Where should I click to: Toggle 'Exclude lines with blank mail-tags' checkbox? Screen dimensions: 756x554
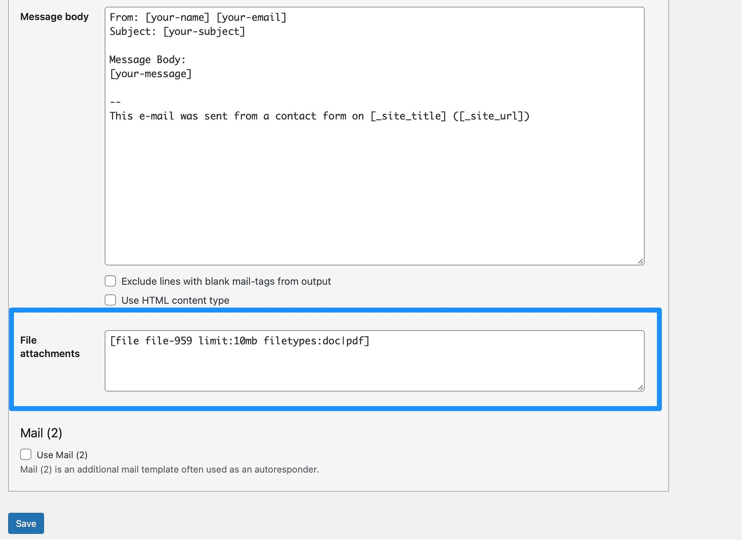(x=110, y=281)
